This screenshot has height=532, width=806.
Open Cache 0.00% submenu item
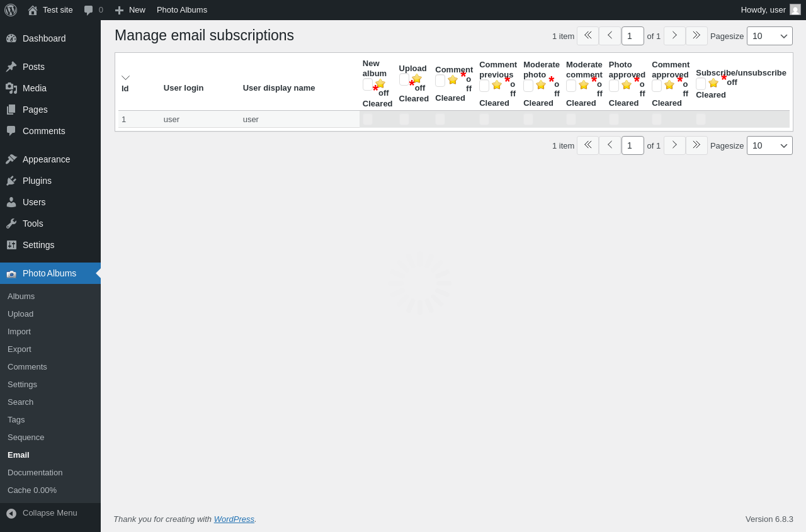point(32,490)
